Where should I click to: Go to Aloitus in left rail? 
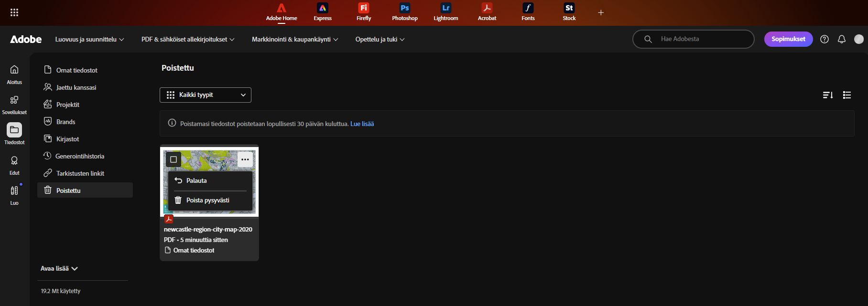tap(14, 74)
